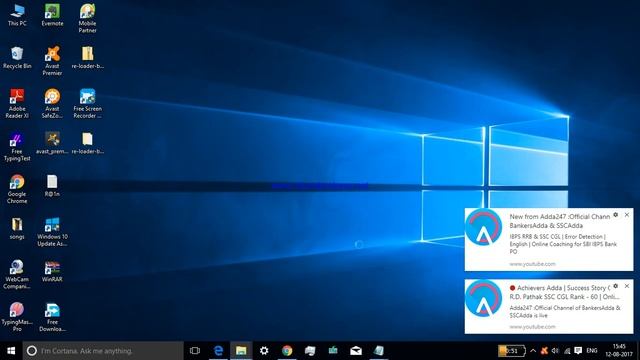
Task: Dismiss the 'Achievers Adda' notification
Action: 627,286
